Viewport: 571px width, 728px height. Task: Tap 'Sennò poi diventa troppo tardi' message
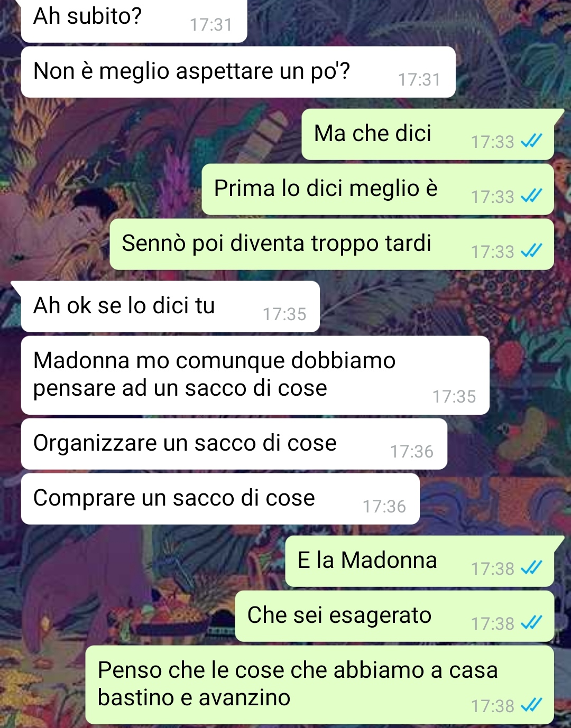pyautogui.click(x=331, y=244)
